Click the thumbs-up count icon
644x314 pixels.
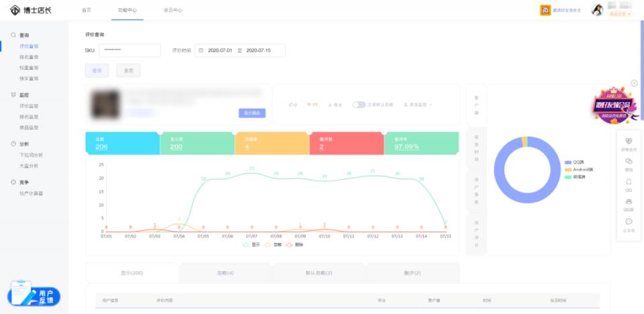pos(292,105)
